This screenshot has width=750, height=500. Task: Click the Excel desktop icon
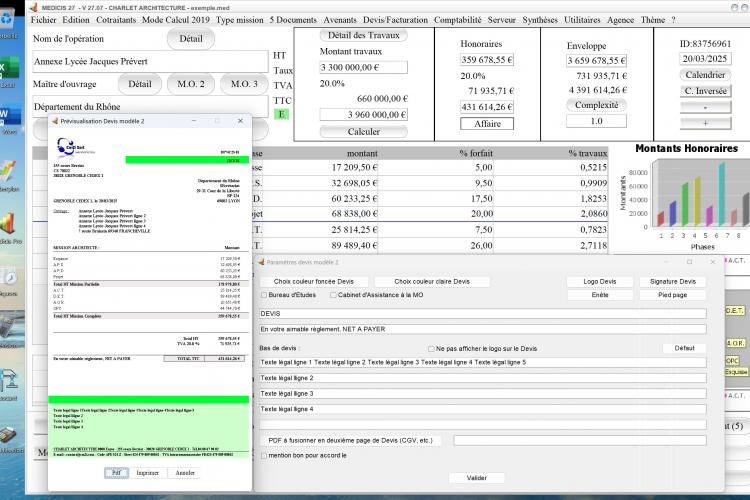9,72
